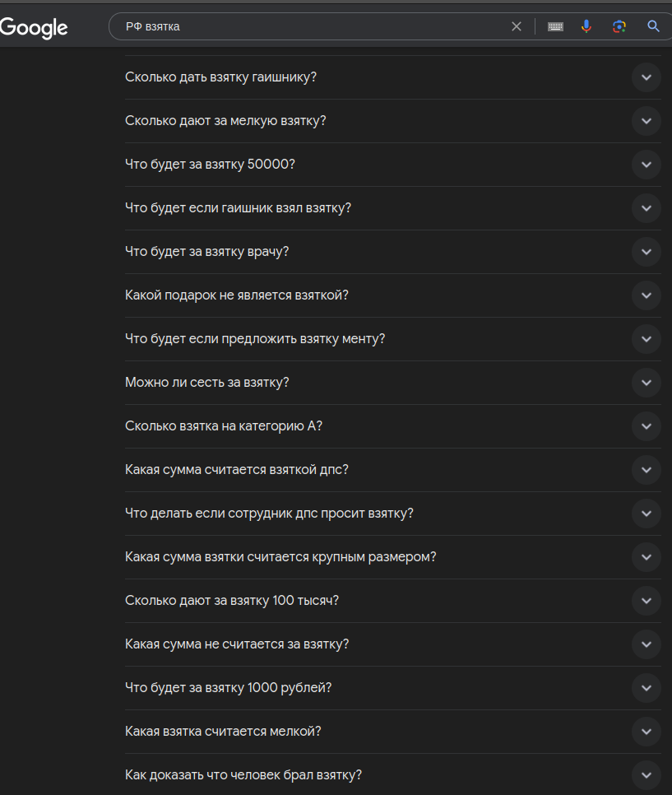672x795 pixels.
Task: Click the Google logo
Action: [34, 27]
